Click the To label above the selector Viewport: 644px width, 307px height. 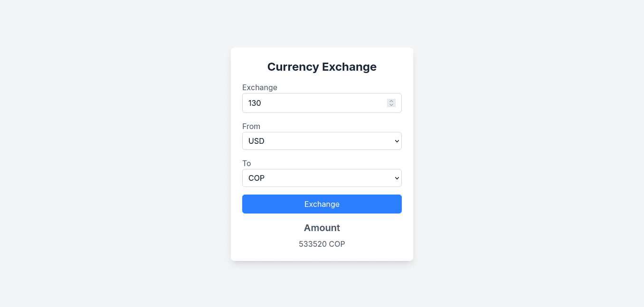(246, 163)
